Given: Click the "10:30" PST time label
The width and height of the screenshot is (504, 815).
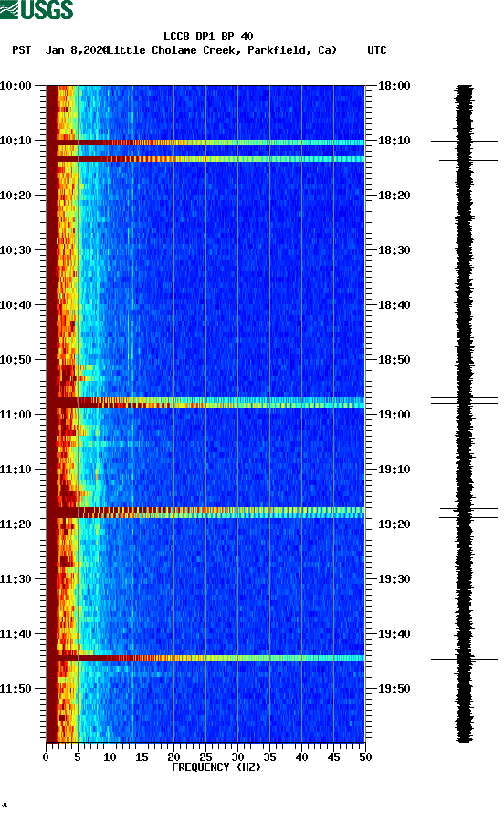Looking at the screenshot, I should pyautogui.click(x=16, y=250).
